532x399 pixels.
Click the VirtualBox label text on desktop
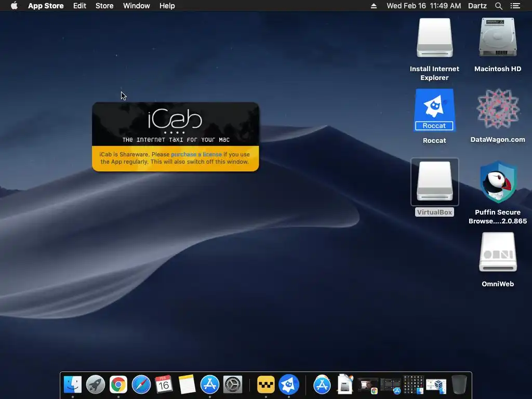pos(435,212)
